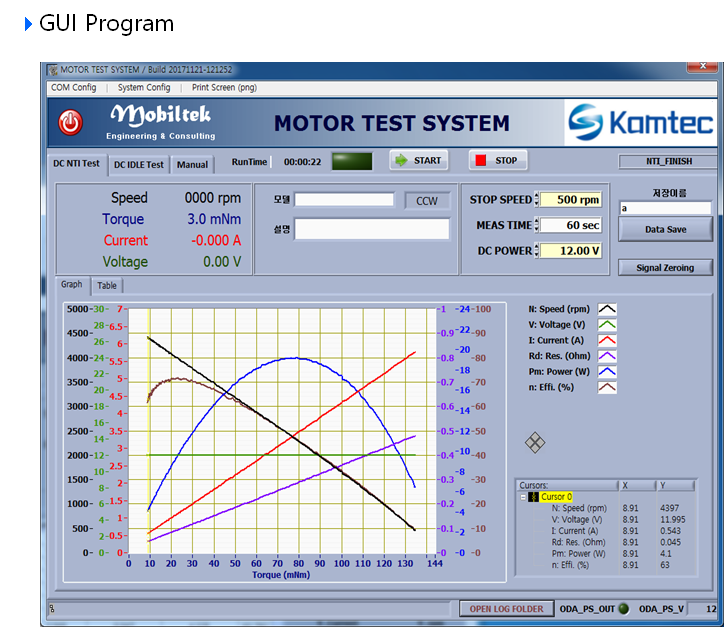Click the ODA_PS_V value field

pos(704,609)
